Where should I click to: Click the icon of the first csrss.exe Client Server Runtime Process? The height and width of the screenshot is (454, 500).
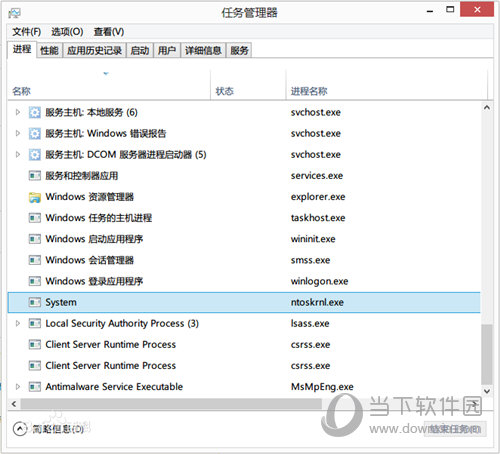35,344
